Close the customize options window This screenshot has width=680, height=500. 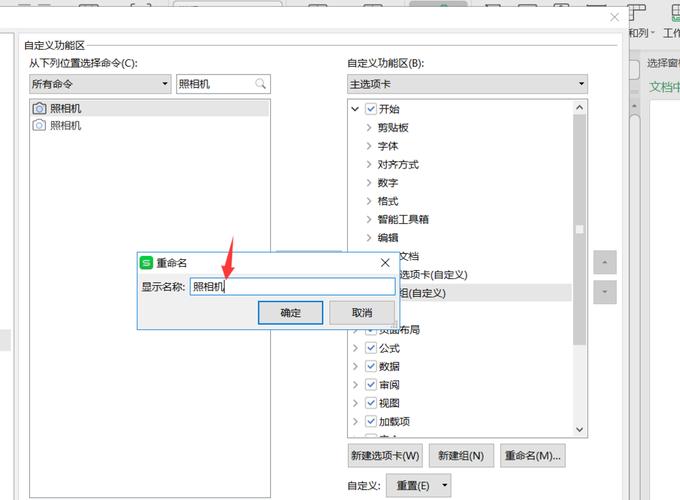pos(615,17)
